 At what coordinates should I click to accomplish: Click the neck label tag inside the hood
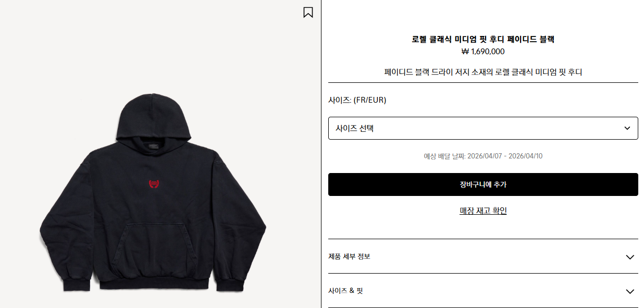(153, 147)
